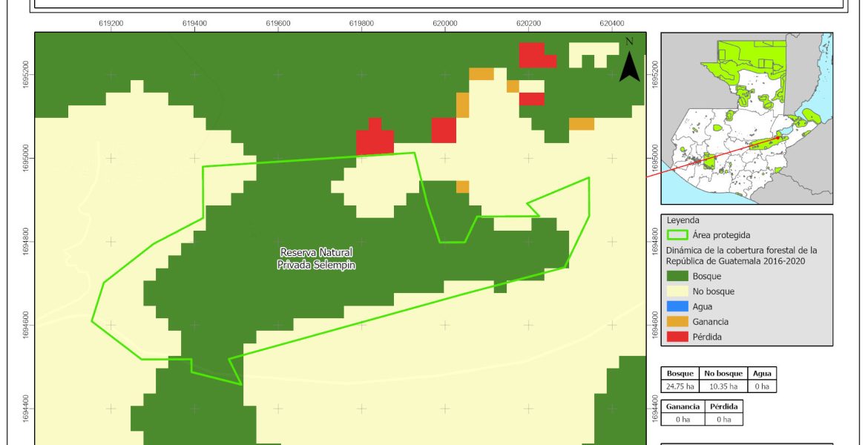Select the blue Agua legend swatch
Screen dimensions: 868x445
pyautogui.click(x=676, y=307)
